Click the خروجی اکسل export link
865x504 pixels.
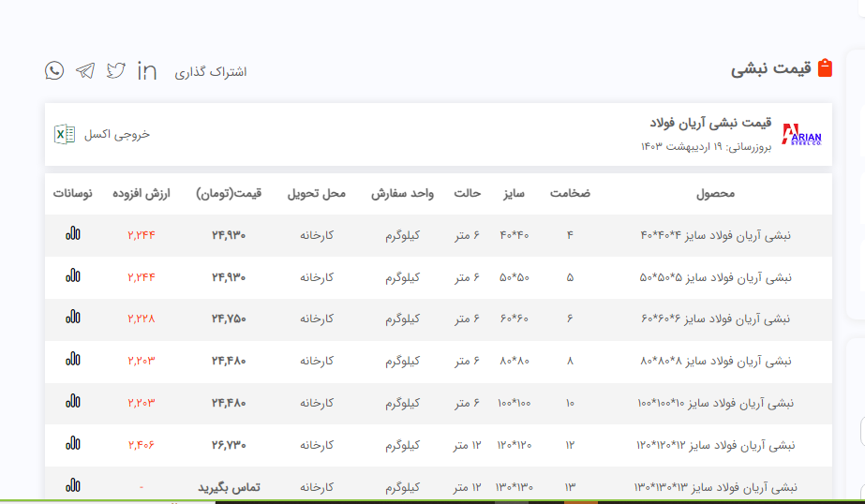coord(117,134)
